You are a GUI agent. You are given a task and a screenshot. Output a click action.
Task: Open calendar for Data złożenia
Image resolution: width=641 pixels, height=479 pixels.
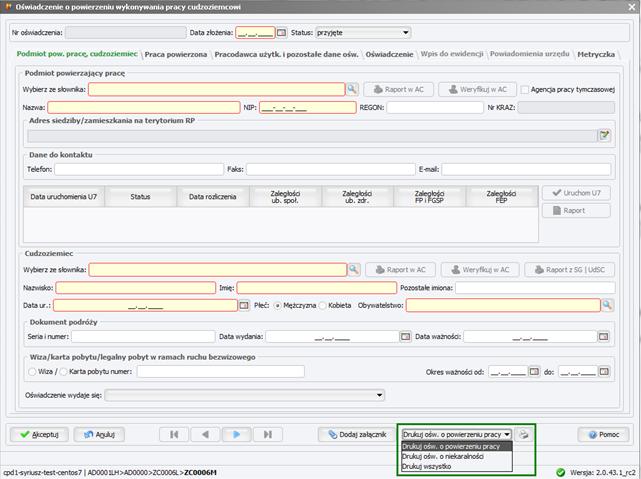click(282, 33)
